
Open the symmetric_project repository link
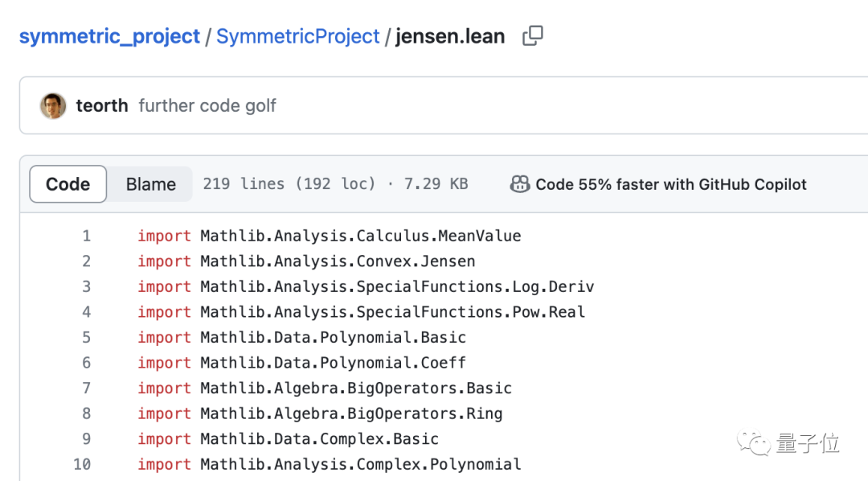coord(109,37)
